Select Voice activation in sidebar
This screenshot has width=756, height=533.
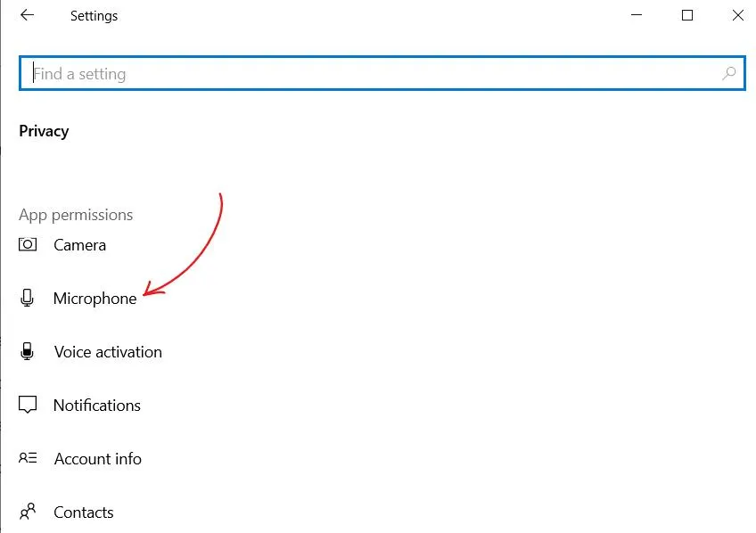click(x=108, y=352)
